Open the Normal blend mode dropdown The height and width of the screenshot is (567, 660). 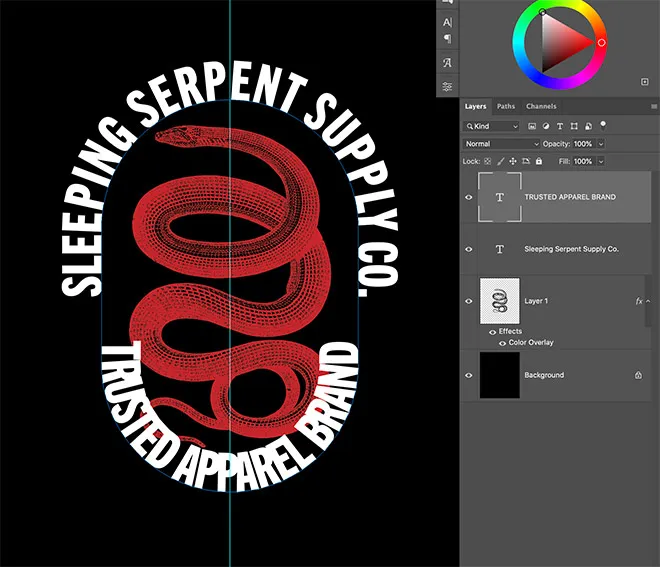pyautogui.click(x=502, y=144)
